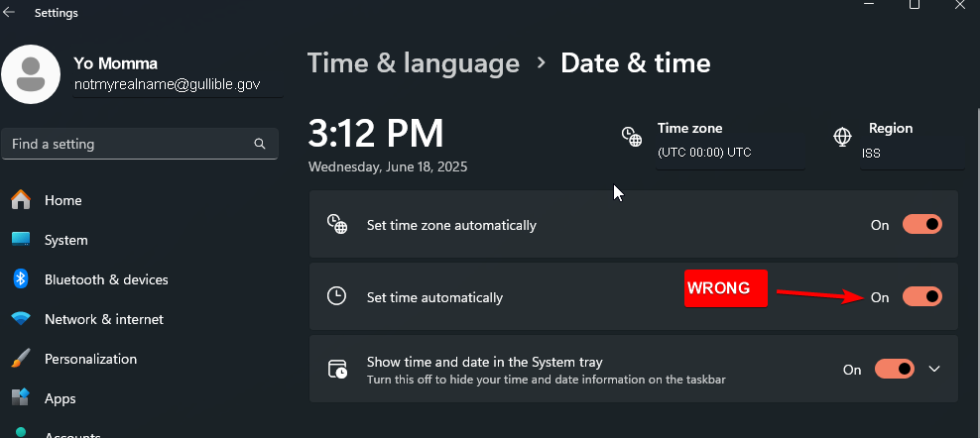This screenshot has width=980, height=438.
Task: Toggle Show time and date in System tray
Action: (x=894, y=370)
